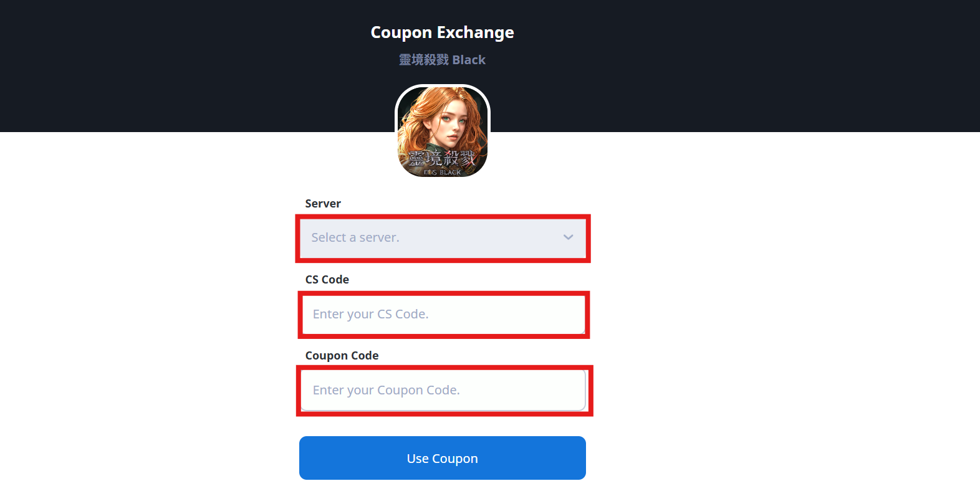Focus the CS Code input field

[443, 314]
